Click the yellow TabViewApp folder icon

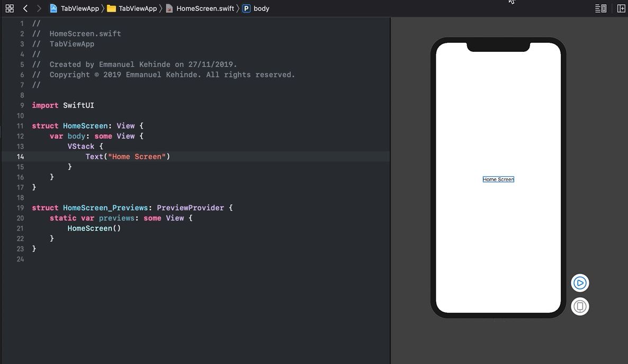pos(111,8)
